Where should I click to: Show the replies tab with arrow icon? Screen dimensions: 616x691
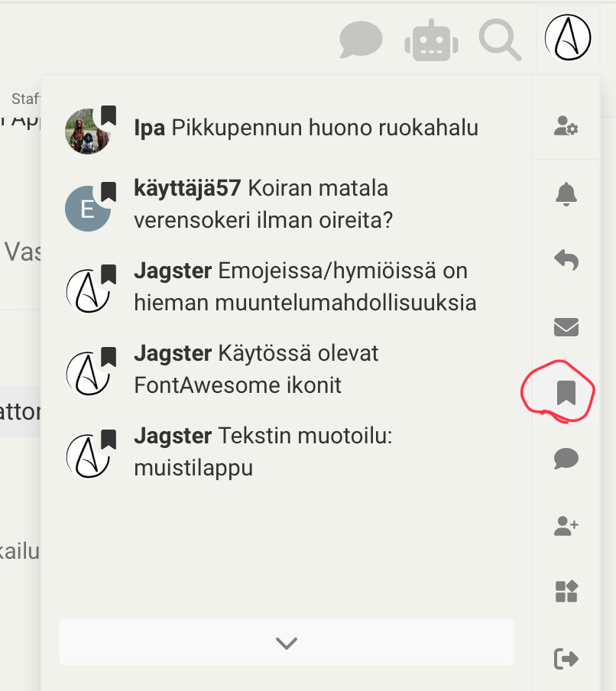tap(566, 261)
